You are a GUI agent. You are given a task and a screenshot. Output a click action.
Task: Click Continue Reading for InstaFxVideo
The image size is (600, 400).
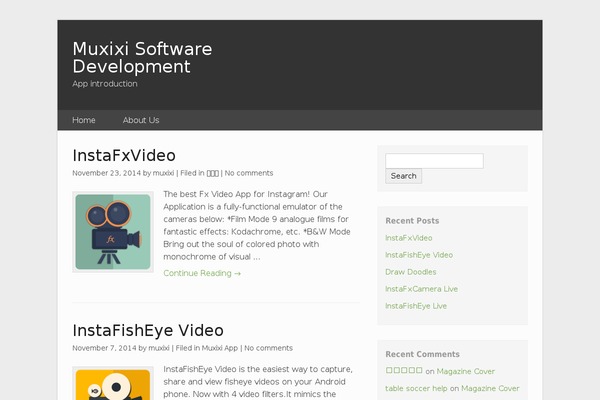point(202,273)
